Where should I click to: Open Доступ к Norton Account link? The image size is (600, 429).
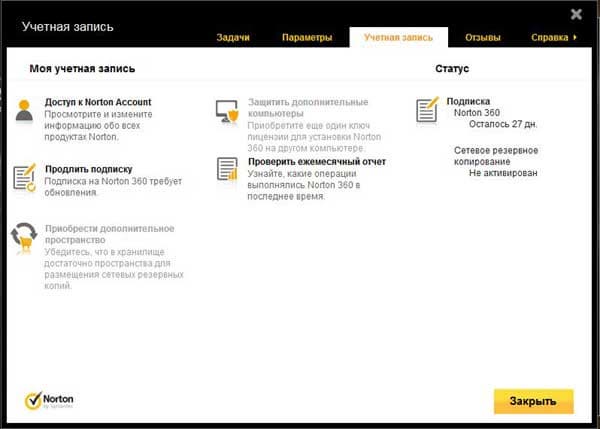(98, 102)
